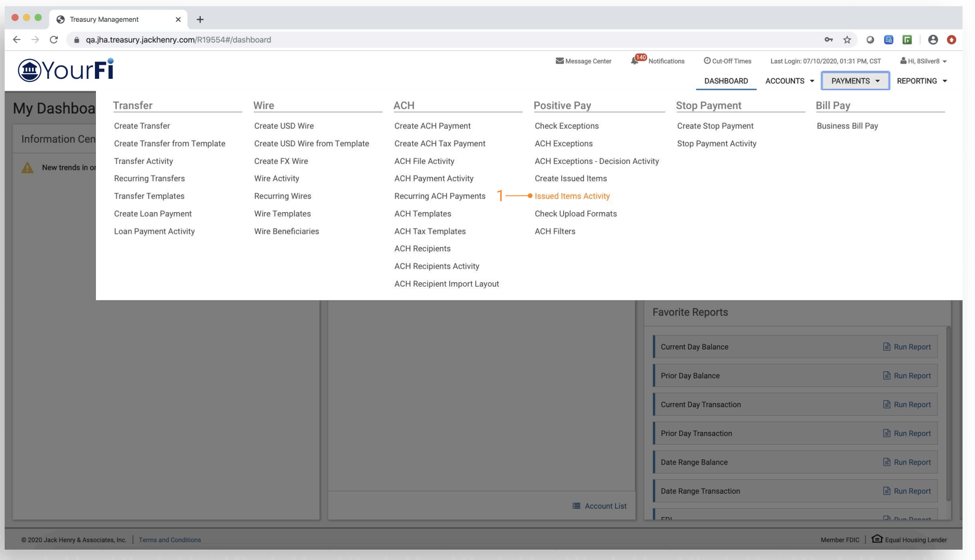
Task: Open Message Center envelope icon
Action: pyautogui.click(x=560, y=61)
